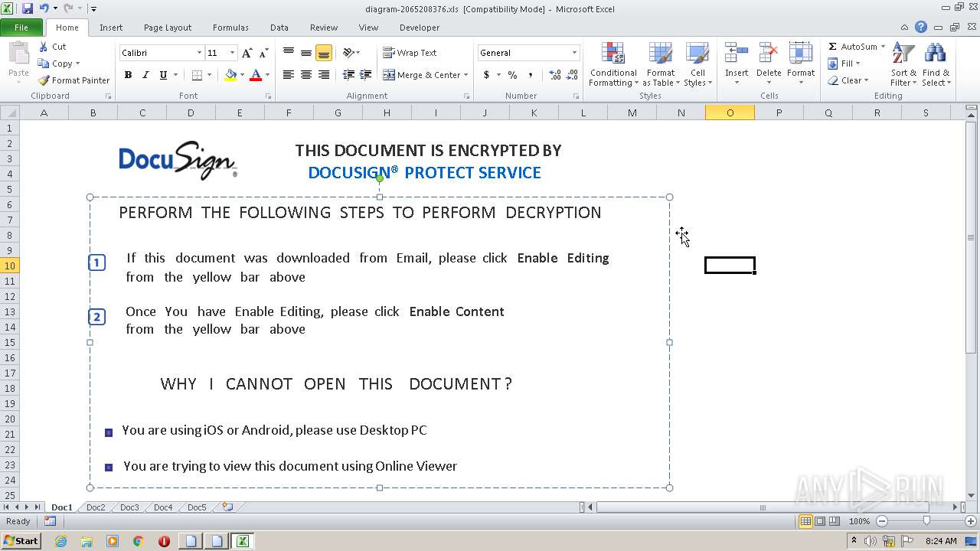Image resolution: width=980 pixels, height=551 pixels.
Task: Increase indent in Alignment group
Action: (366, 75)
